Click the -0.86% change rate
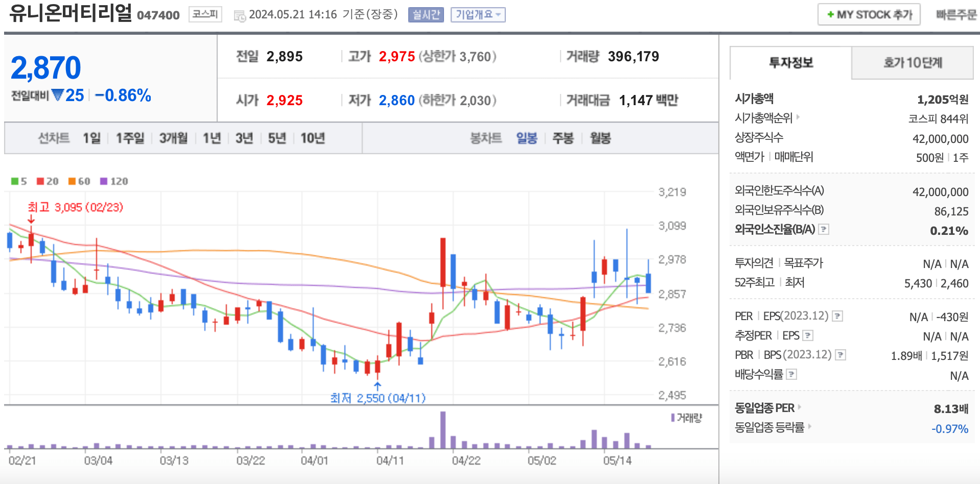The image size is (980, 484). (x=123, y=95)
